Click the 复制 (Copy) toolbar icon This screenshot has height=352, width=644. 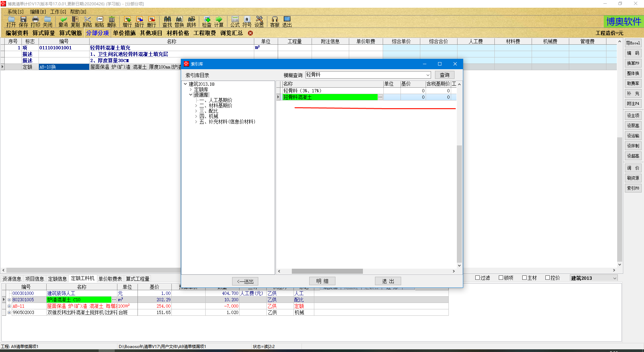75,22
